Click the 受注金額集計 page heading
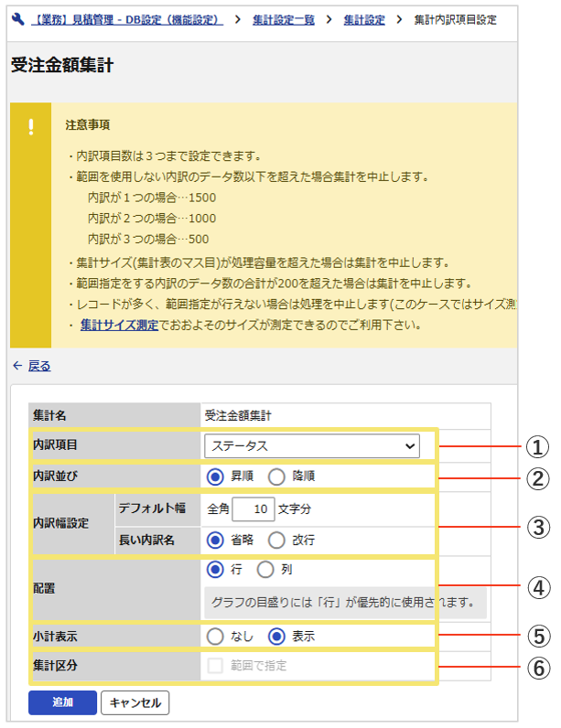The height and width of the screenshot is (728, 561). [x=61, y=65]
